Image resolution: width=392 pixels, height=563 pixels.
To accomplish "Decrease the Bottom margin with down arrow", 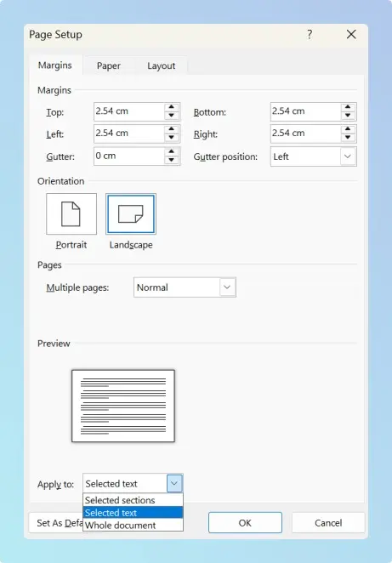I will (348, 116).
